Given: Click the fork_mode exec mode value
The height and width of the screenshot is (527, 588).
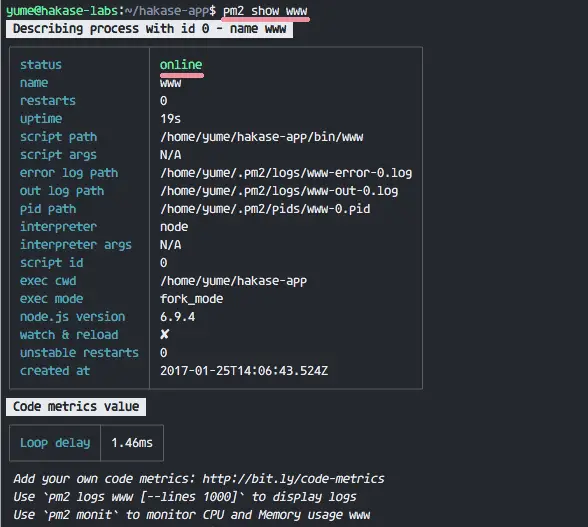Looking at the screenshot, I should pyautogui.click(x=192, y=299).
